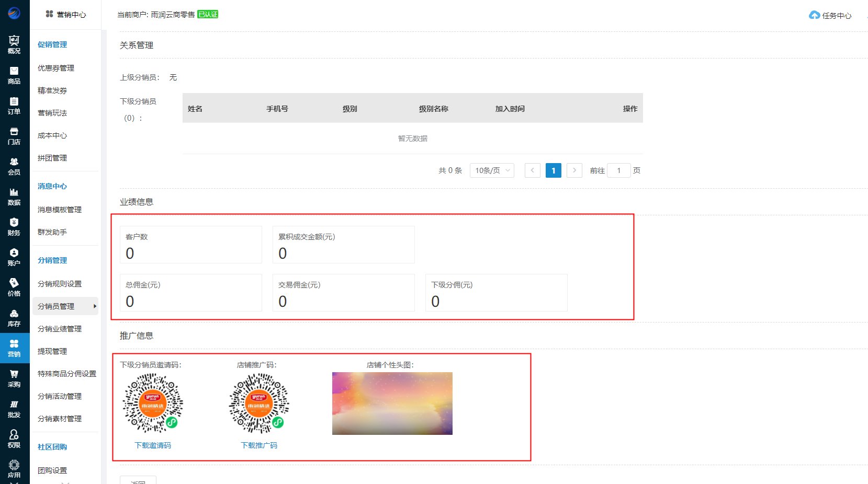
Task: Expand the 分销员管理 submenu arrow
Action: click(95, 306)
